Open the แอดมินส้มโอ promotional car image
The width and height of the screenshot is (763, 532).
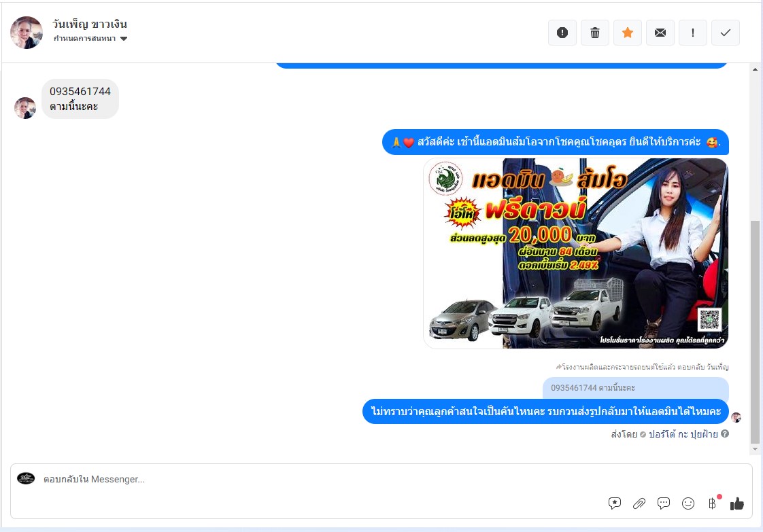576,253
